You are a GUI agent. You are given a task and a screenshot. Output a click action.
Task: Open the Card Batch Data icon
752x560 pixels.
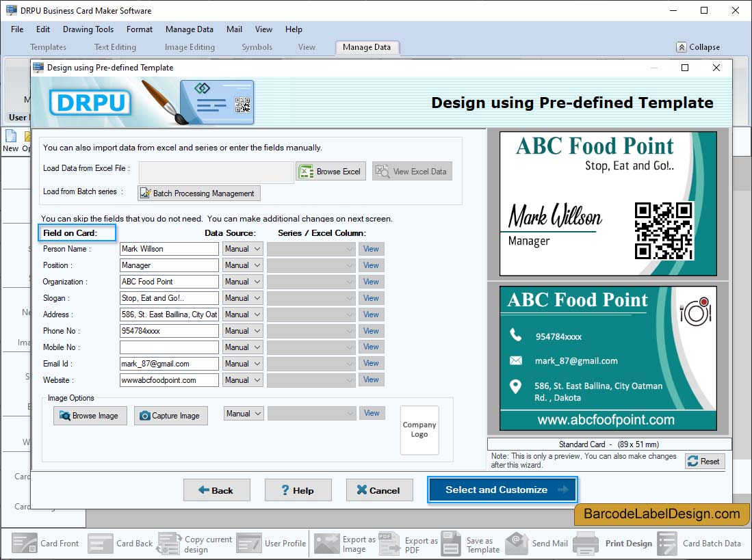click(667, 543)
